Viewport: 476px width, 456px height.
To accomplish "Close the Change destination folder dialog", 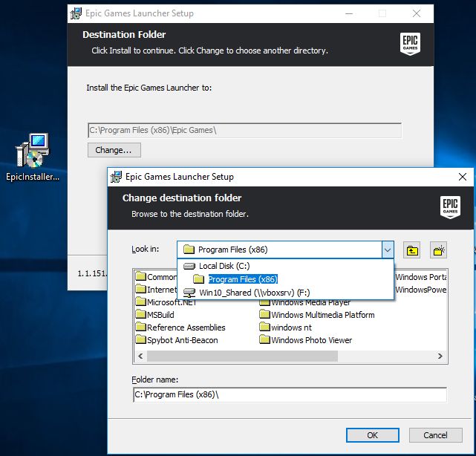I will pos(463,177).
